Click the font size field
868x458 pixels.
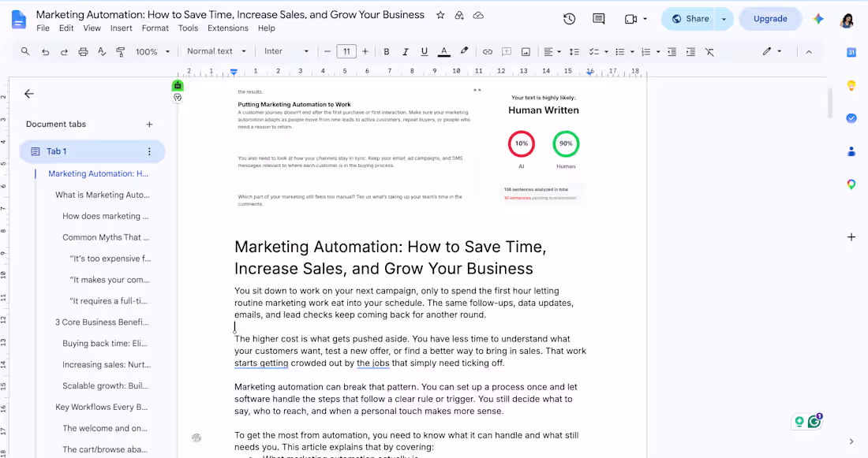[346, 51]
